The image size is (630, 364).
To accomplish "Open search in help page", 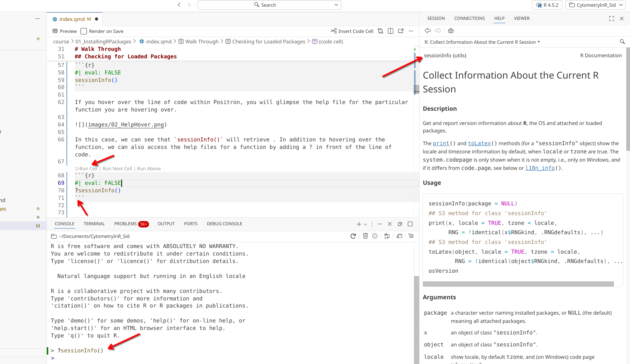I will [622, 42].
